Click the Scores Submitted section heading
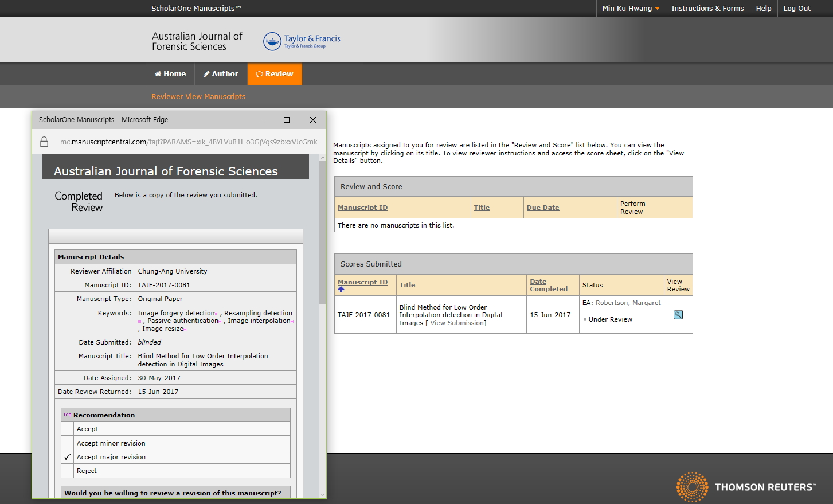The height and width of the screenshot is (504, 833). point(371,264)
